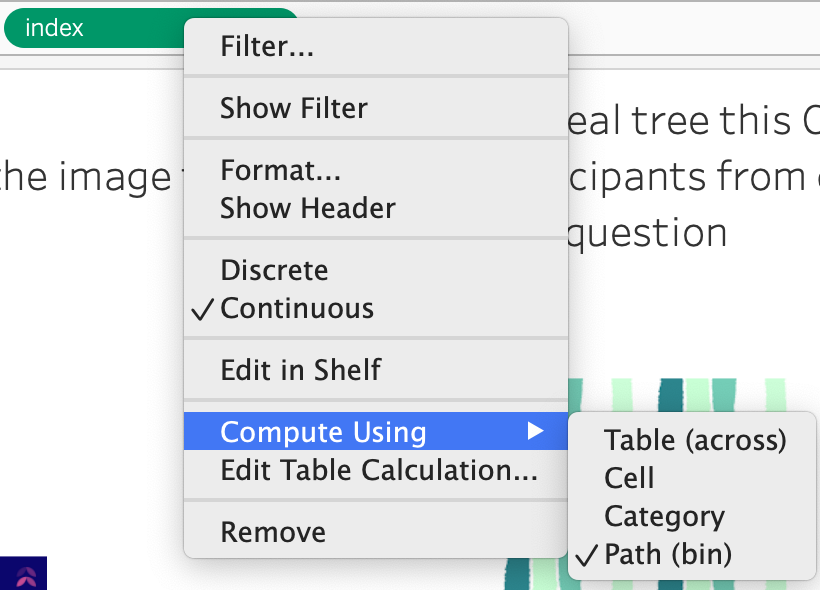Image resolution: width=820 pixels, height=590 pixels.
Task: Click the title text ending "eal tree this"
Action: (680, 121)
